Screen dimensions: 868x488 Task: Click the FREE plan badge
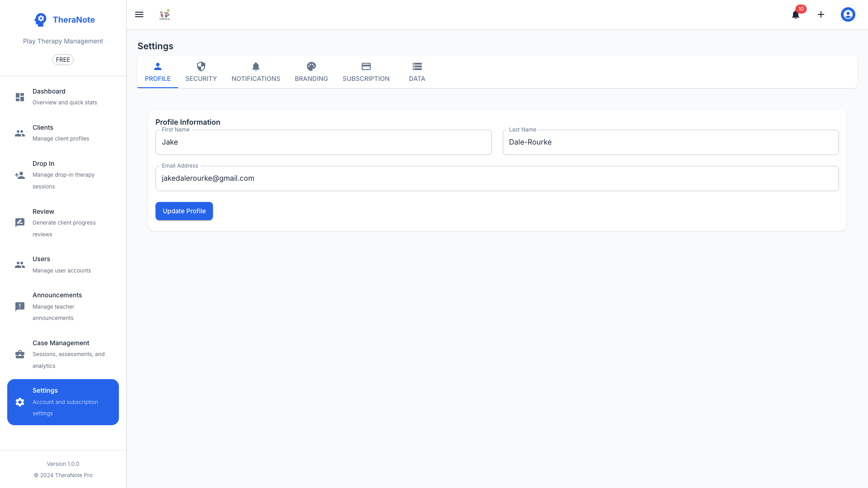click(x=63, y=59)
